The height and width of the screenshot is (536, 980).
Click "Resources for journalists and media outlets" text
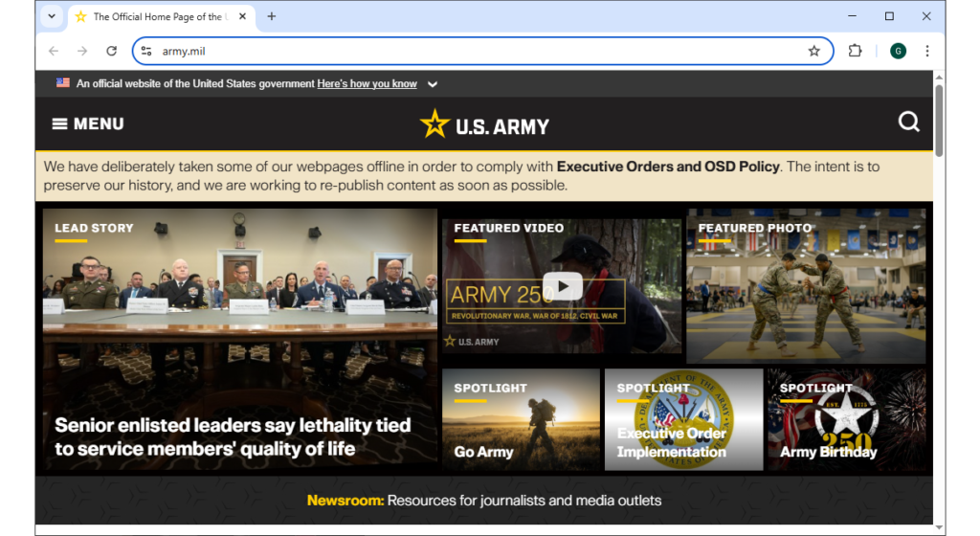click(524, 501)
